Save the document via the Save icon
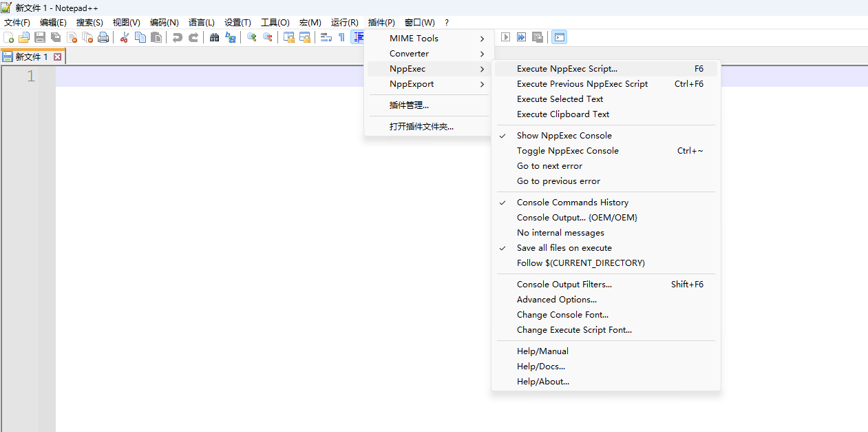Viewport: 868px width, 432px height. tap(39, 37)
